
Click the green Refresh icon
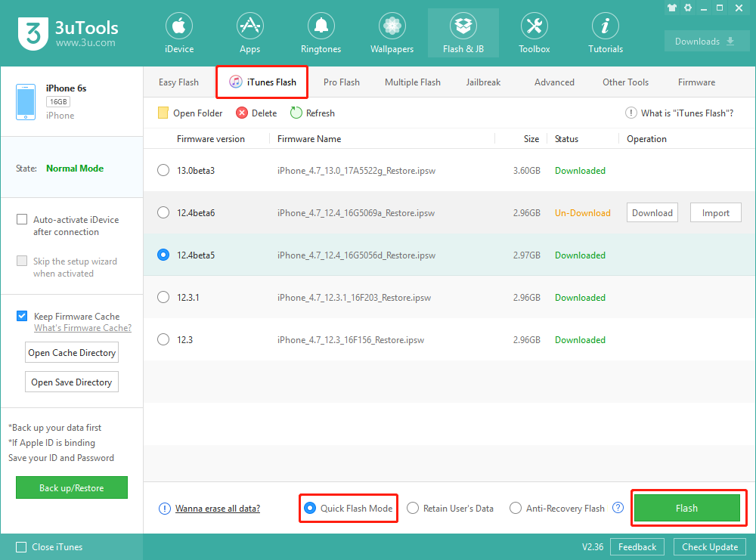click(296, 113)
